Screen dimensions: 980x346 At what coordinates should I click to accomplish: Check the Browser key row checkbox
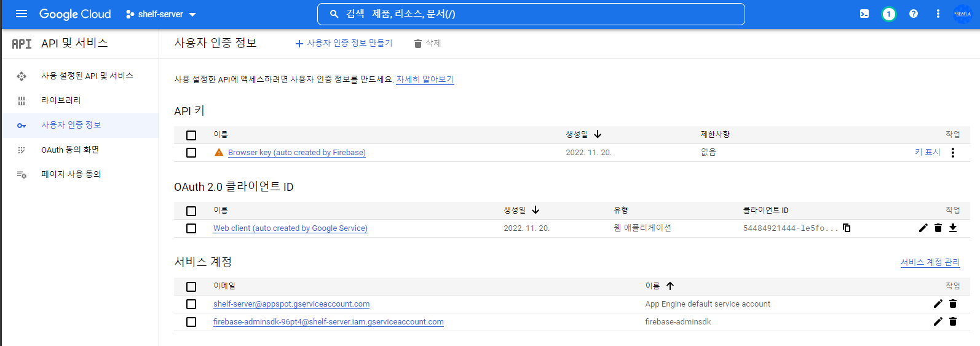point(191,153)
